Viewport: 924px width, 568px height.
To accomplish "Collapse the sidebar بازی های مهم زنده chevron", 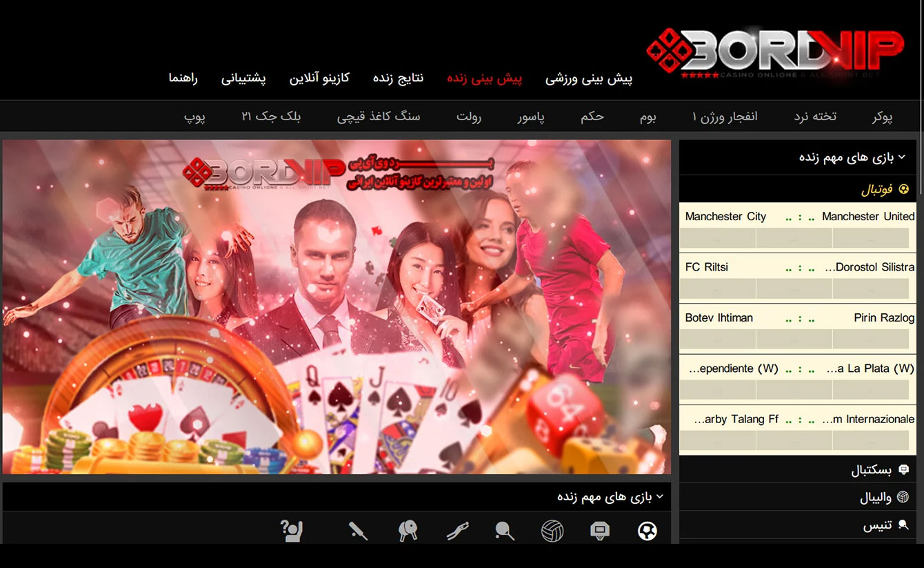I will (902, 157).
